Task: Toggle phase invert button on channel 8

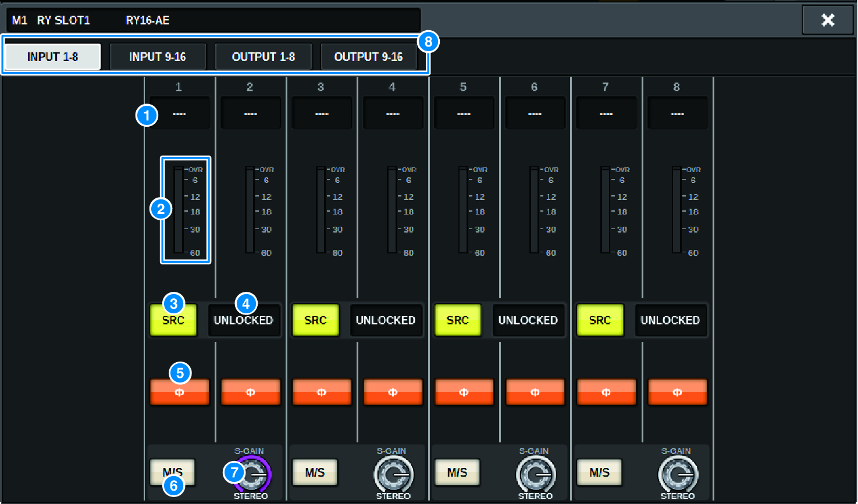Action: [x=677, y=392]
